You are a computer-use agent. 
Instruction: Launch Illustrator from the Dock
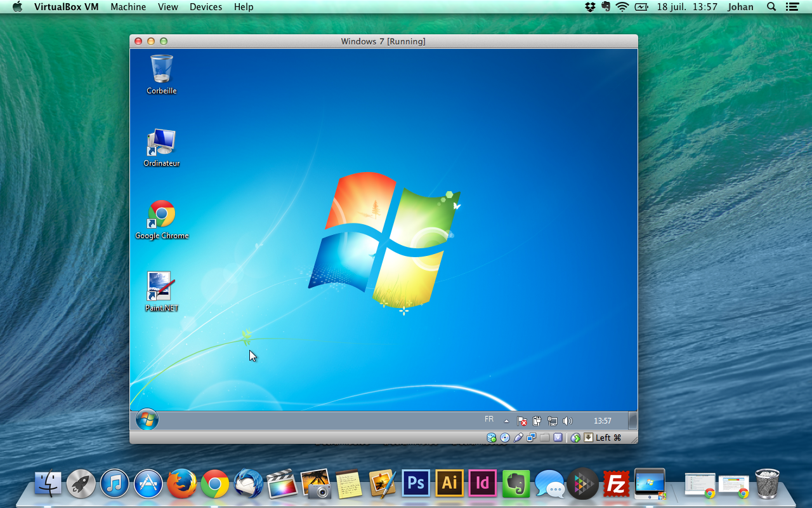pyautogui.click(x=450, y=484)
